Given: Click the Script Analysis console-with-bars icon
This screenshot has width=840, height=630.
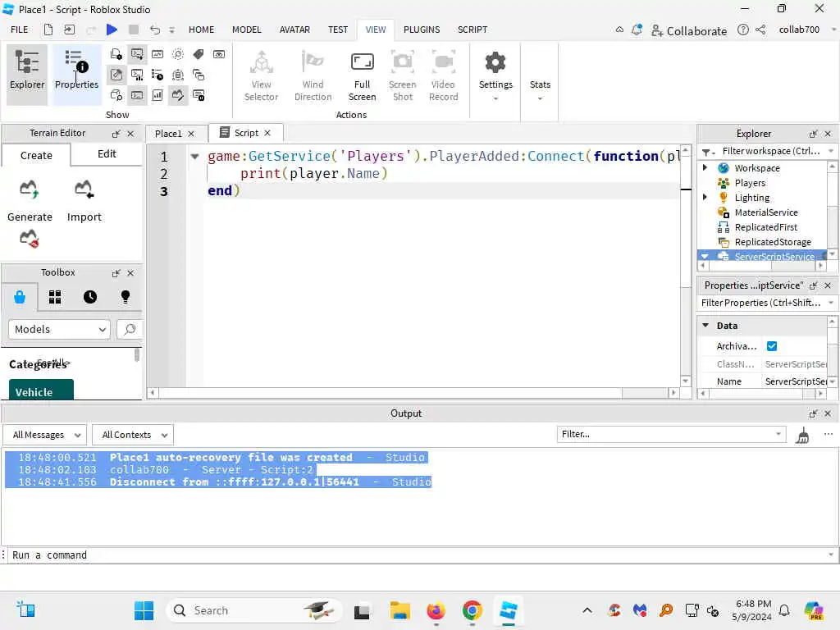Looking at the screenshot, I should 137,75.
